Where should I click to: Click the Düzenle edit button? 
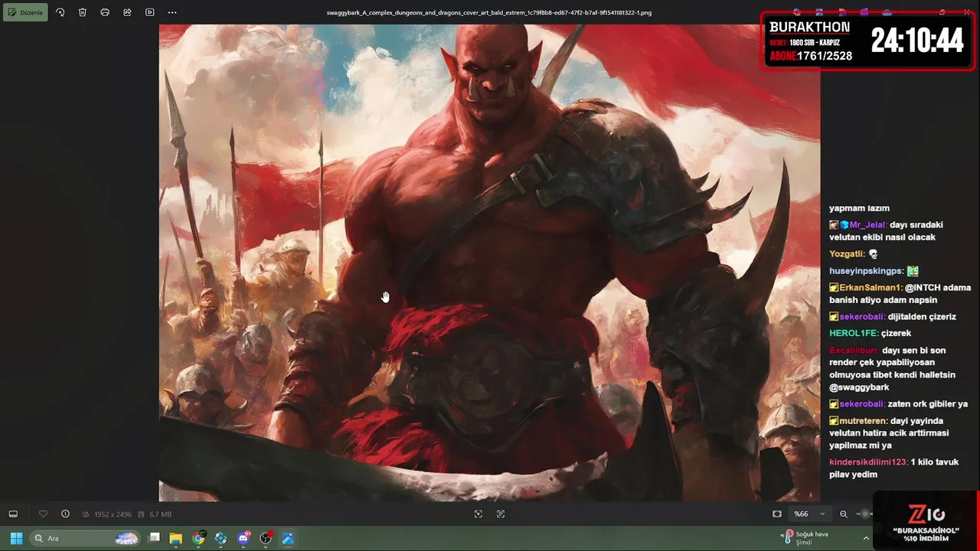[25, 12]
